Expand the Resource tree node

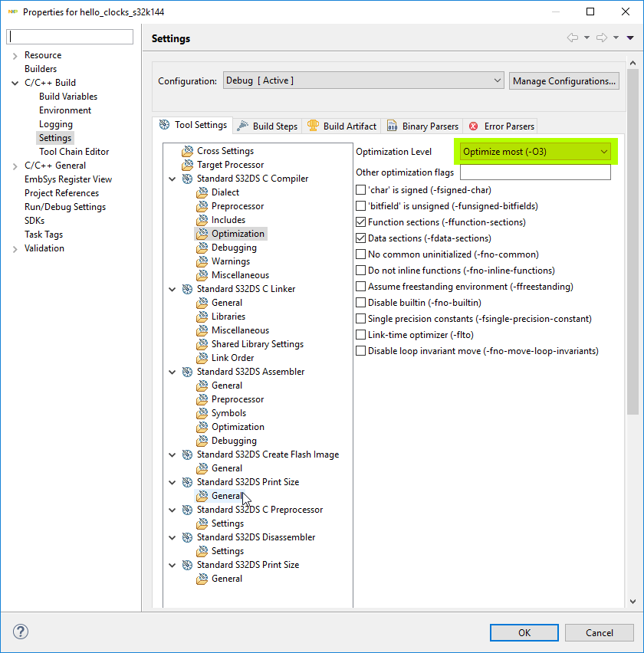pyautogui.click(x=15, y=55)
